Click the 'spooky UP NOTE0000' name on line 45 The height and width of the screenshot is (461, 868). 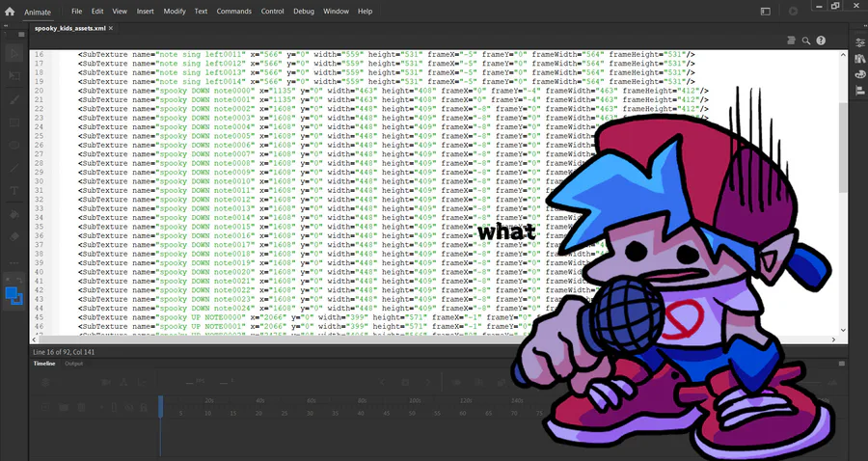[x=201, y=317]
